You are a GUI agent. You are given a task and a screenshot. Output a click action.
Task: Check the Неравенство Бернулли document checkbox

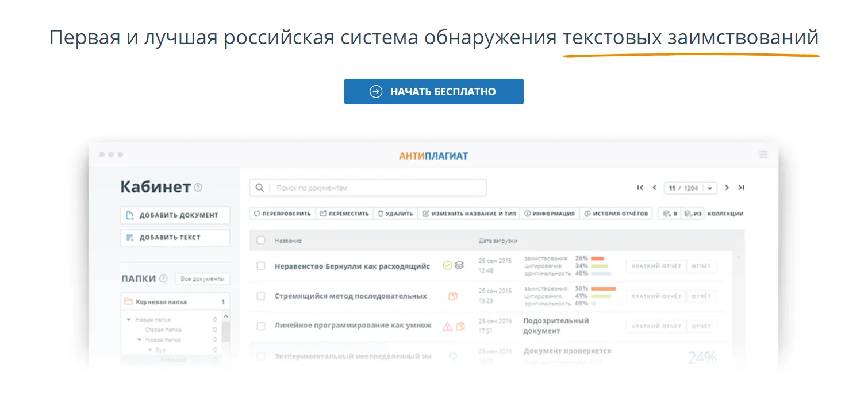coord(261,266)
